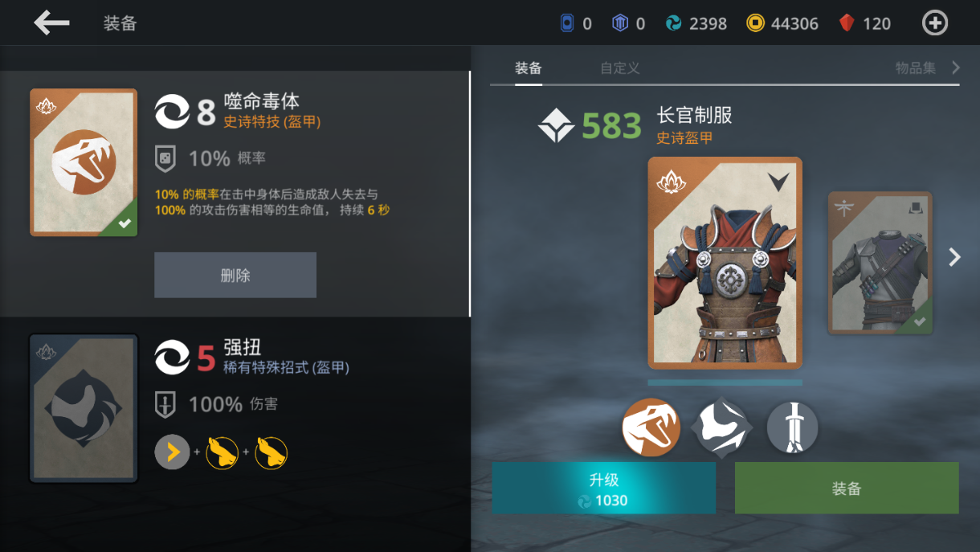This screenshot has width=980, height=552.
Task: Tap the red gem currency icon
Action: pyautogui.click(x=847, y=23)
